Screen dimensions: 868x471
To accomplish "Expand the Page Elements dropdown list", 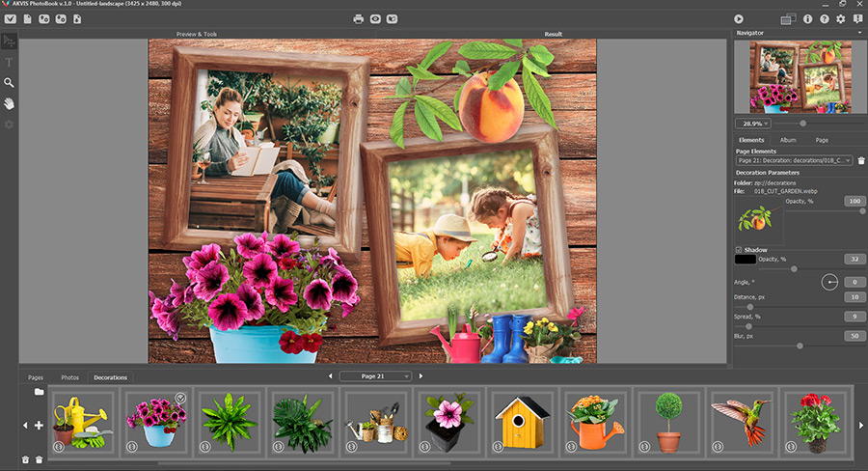I will coord(794,160).
